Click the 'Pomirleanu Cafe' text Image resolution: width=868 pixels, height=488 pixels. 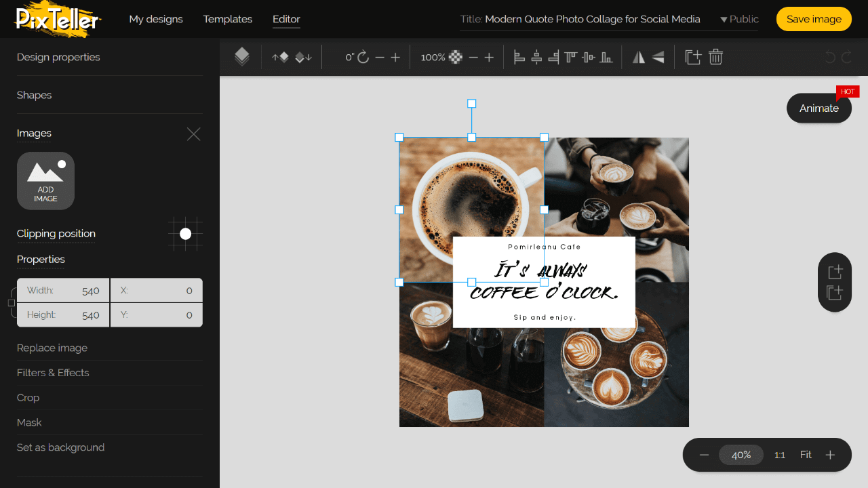tap(545, 247)
